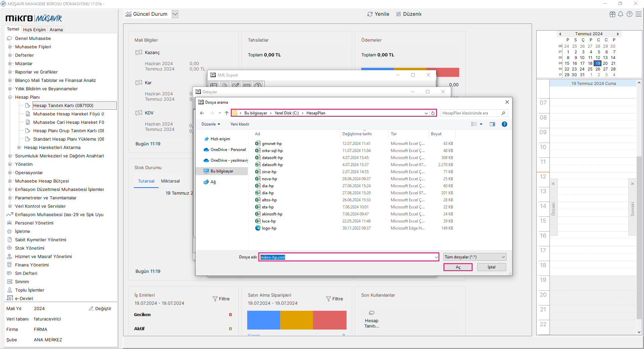Open the gift icon in top bar

point(612,14)
